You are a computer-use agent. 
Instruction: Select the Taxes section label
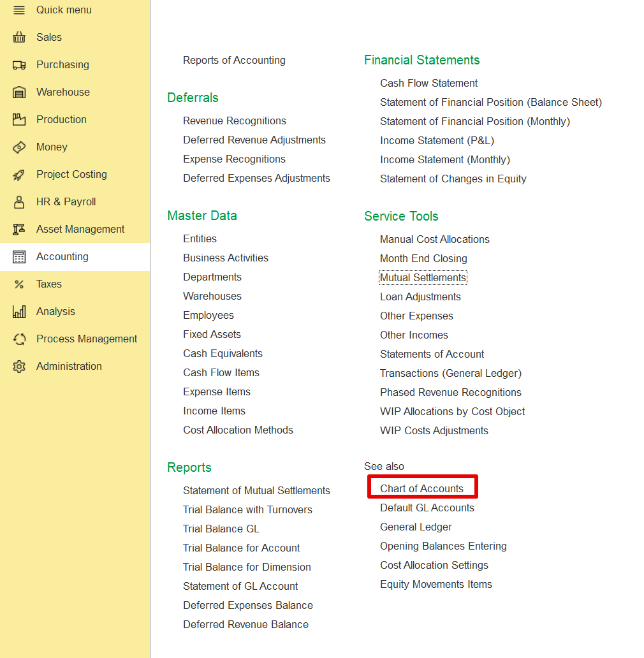point(49,284)
